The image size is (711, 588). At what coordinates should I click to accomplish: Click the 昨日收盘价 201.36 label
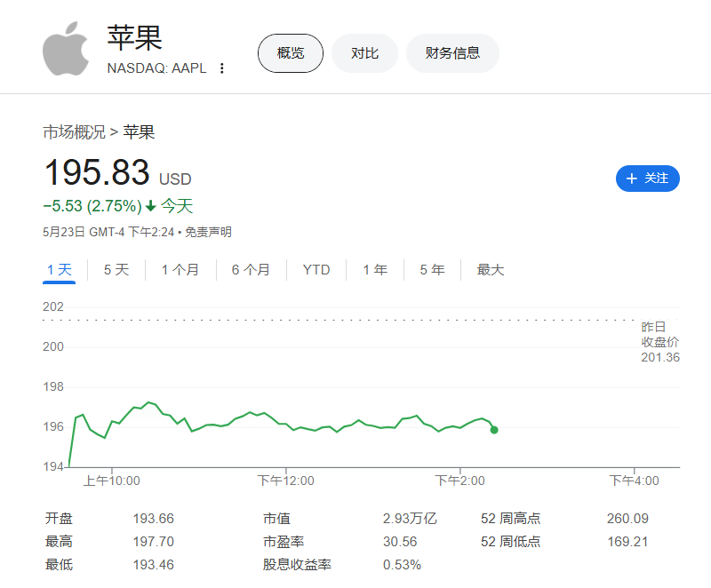pyautogui.click(x=660, y=342)
